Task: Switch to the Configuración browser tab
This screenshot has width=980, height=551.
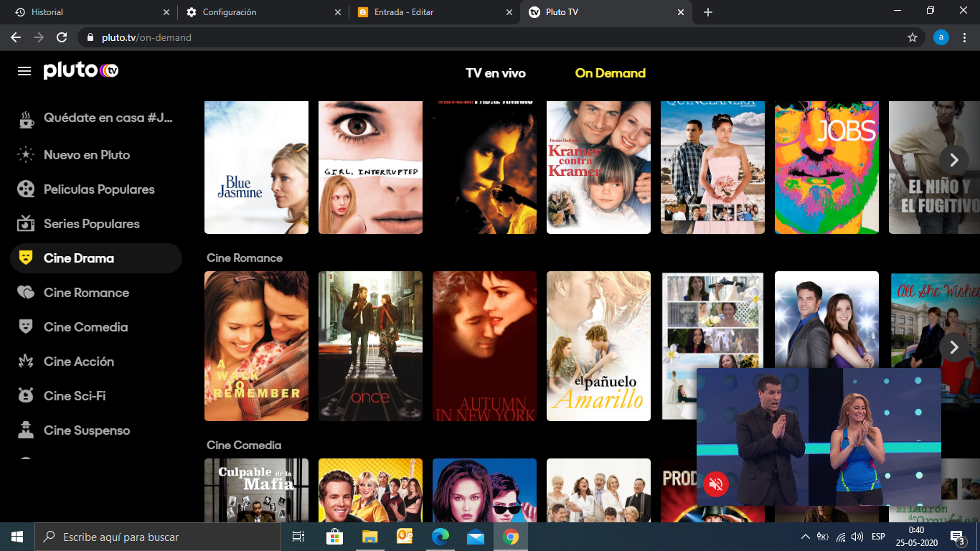Action: pyautogui.click(x=262, y=12)
